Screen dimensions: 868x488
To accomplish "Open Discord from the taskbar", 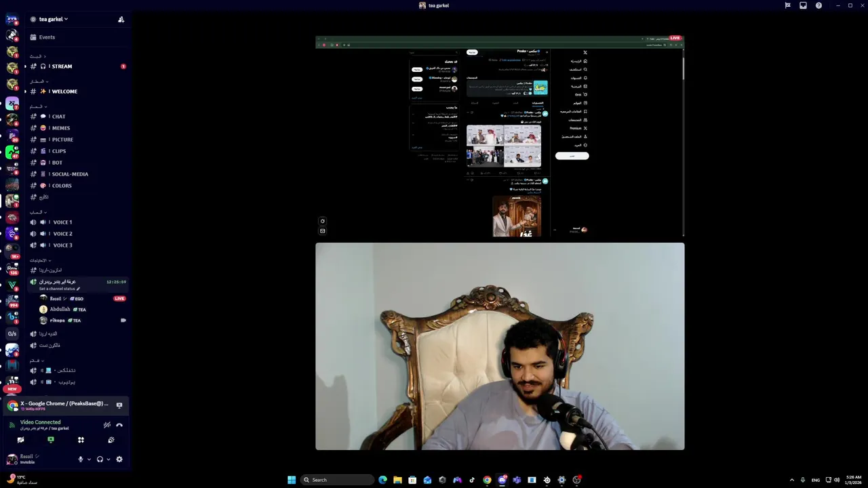I will pos(502,480).
